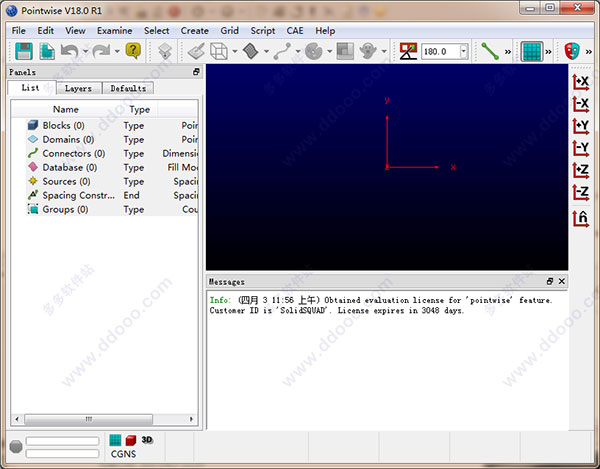Screen dimensions: 600x469
Task: Set view to -X axis
Action: point(580,104)
